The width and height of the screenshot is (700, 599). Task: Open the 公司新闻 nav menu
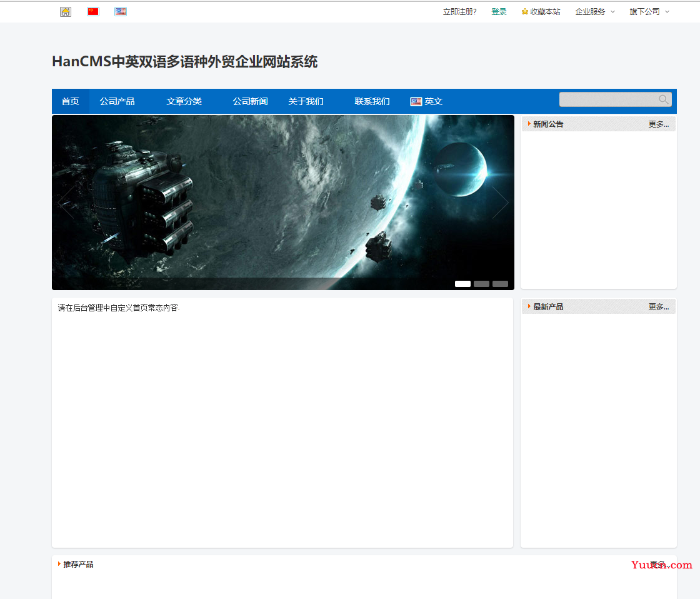click(x=250, y=101)
